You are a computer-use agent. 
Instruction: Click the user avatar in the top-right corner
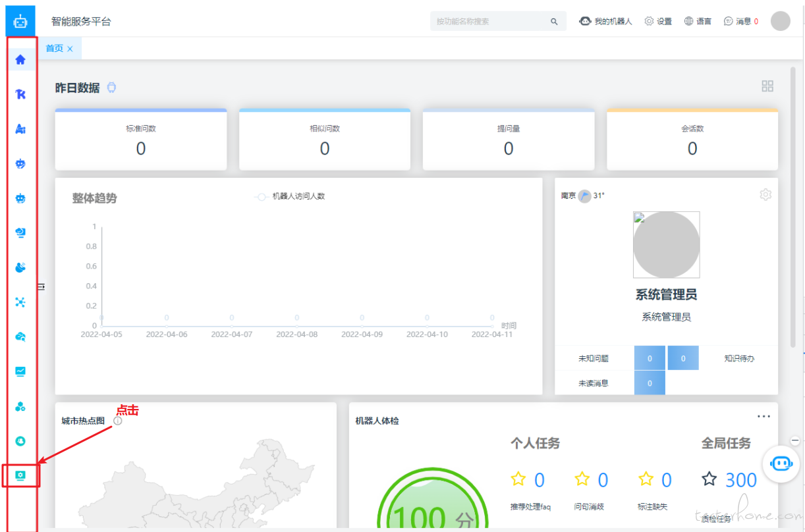[x=780, y=21]
